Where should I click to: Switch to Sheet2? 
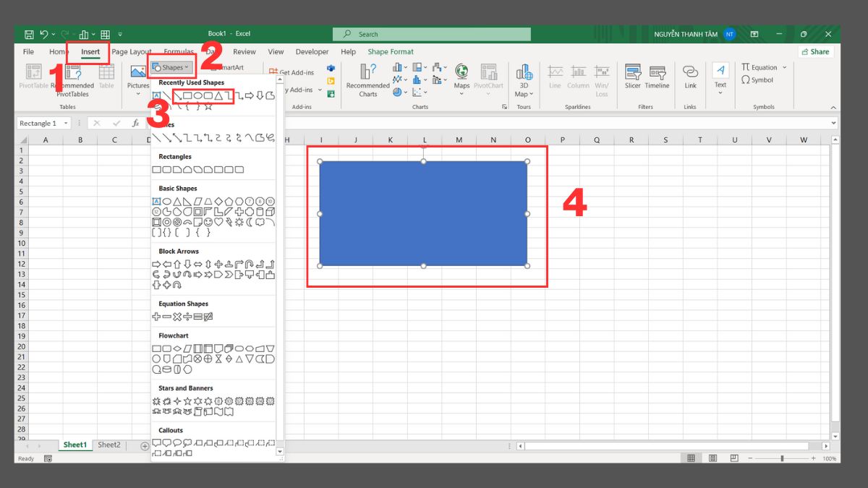109,445
